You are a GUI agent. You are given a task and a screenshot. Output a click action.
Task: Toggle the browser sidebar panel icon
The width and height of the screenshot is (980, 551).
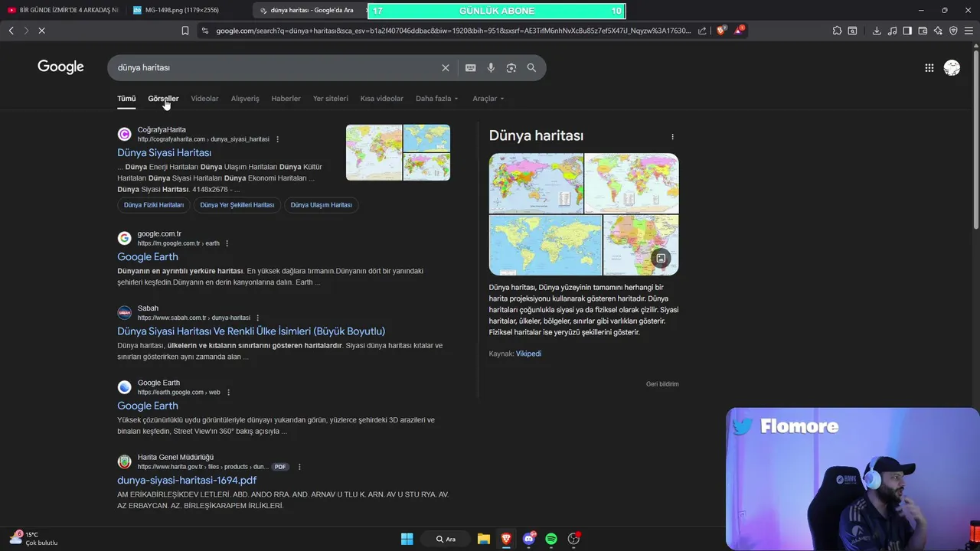coord(907,31)
